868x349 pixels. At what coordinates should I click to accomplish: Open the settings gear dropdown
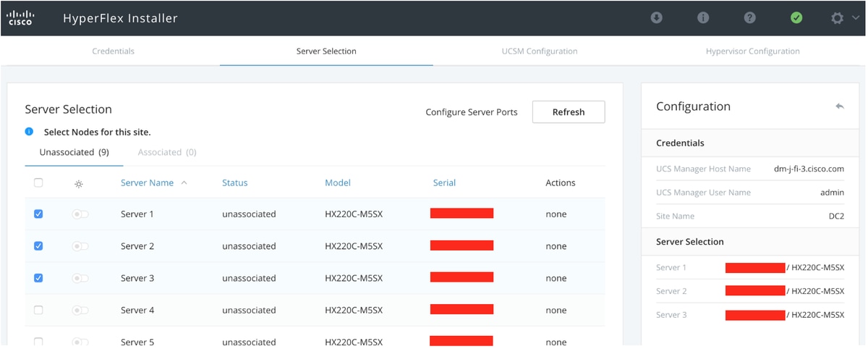[844, 18]
